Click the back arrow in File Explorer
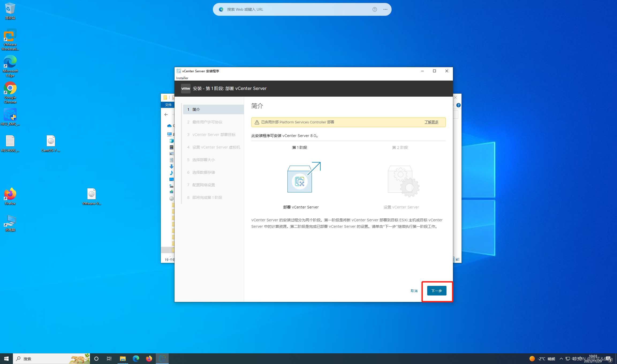Viewport: 617px width, 364px height. coord(166,115)
